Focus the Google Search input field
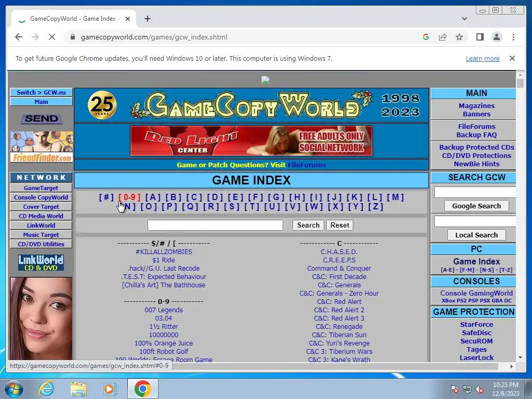The width and height of the screenshot is (532, 399). click(x=475, y=192)
